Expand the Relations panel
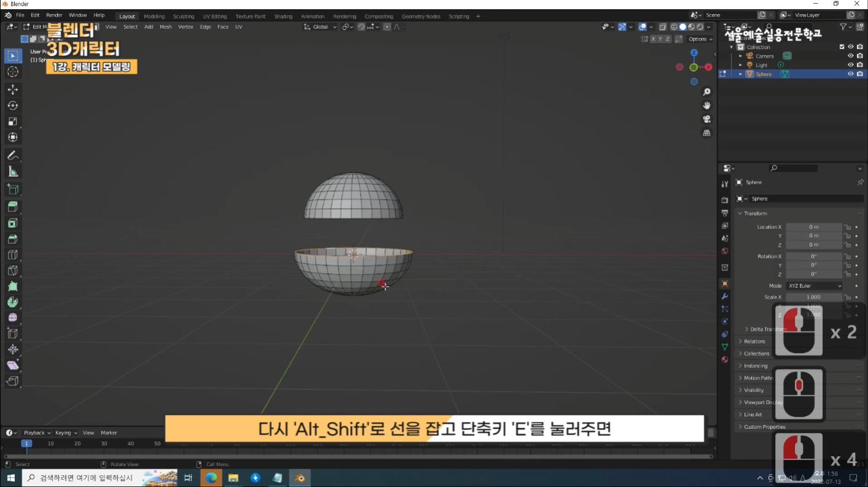 click(x=754, y=341)
